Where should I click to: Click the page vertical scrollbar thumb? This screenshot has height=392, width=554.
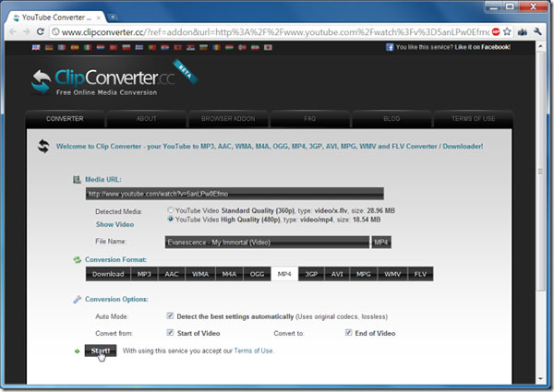pos(540,172)
